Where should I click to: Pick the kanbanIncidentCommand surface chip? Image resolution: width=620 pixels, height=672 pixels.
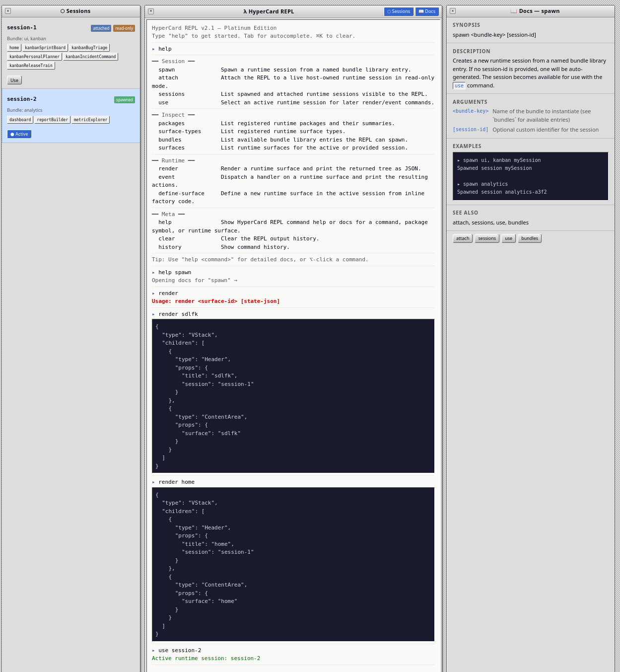90,57
